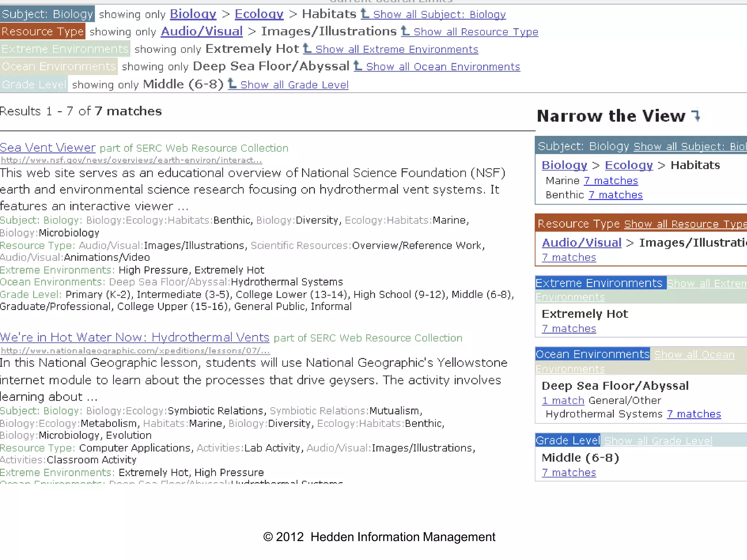Open the nsf.gov URL under Sea Vent Viewer
The height and width of the screenshot is (560, 747).
click(131, 160)
